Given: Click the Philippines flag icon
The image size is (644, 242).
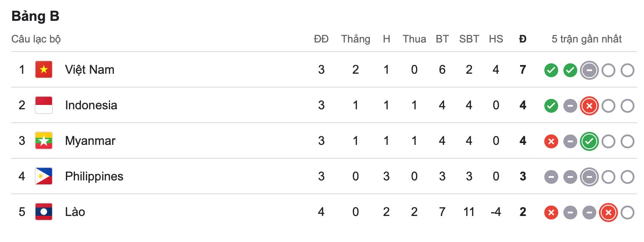Looking at the screenshot, I should (44, 176).
